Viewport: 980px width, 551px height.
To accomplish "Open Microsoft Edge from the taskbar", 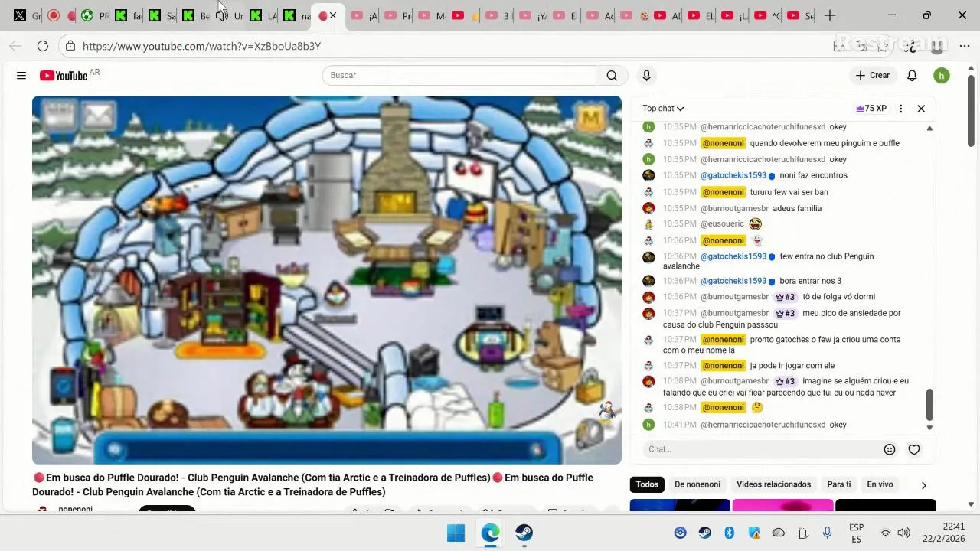I will [x=490, y=533].
